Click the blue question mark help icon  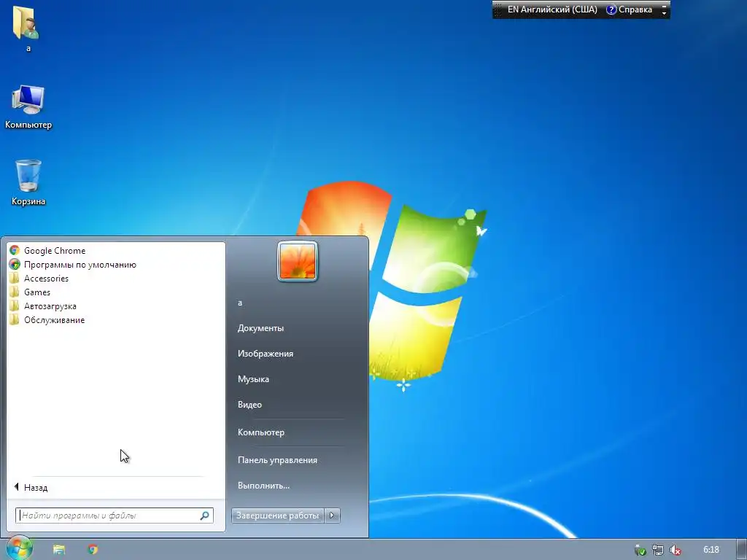(611, 9)
